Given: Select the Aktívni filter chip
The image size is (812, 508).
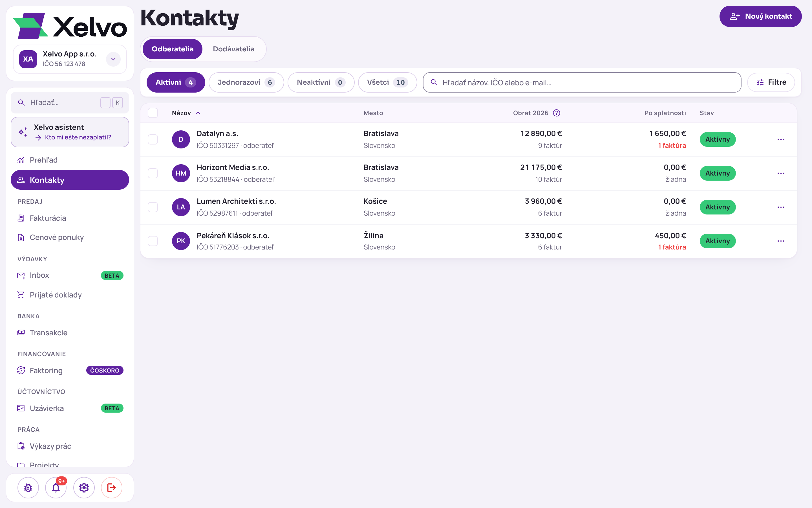Looking at the screenshot, I should point(176,82).
